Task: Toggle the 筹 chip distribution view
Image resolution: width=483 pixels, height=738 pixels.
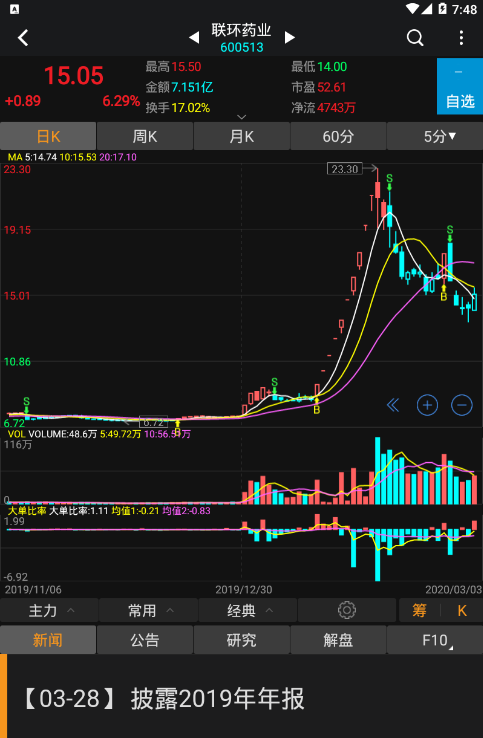Action: point(419,610)
